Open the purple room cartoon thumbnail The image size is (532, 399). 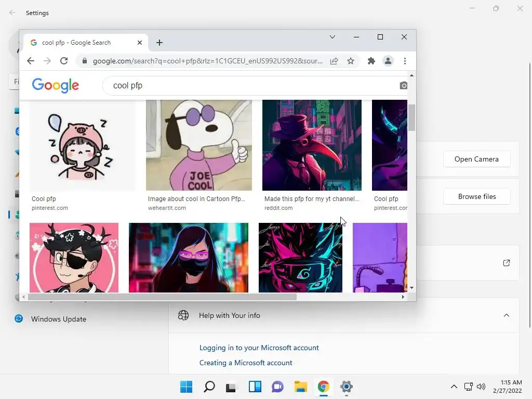(x=380, y=258)
